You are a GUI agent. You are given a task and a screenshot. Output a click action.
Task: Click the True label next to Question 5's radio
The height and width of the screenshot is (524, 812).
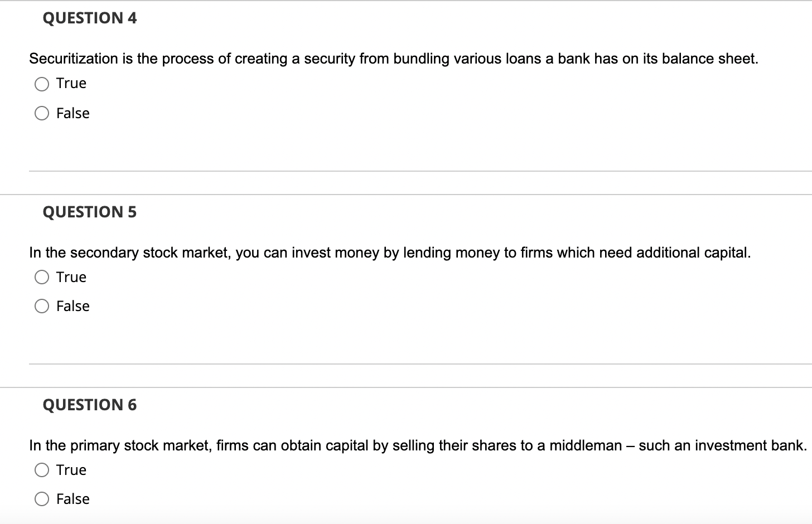[70, 276]
